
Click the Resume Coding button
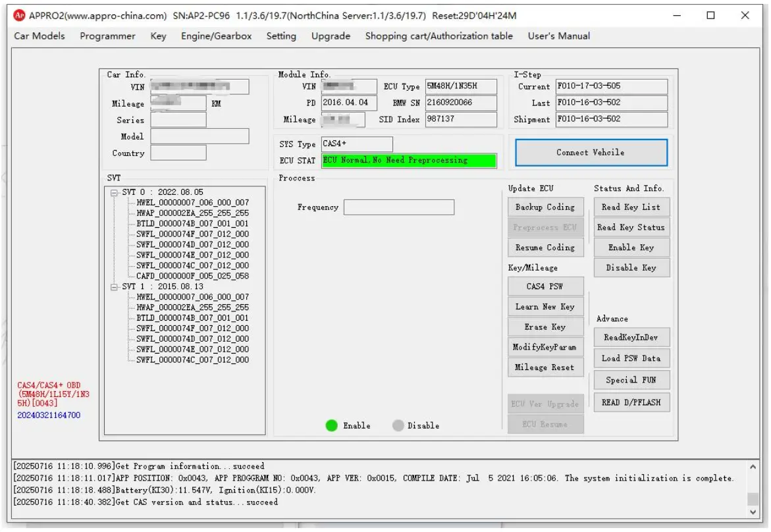click(545, 248)
